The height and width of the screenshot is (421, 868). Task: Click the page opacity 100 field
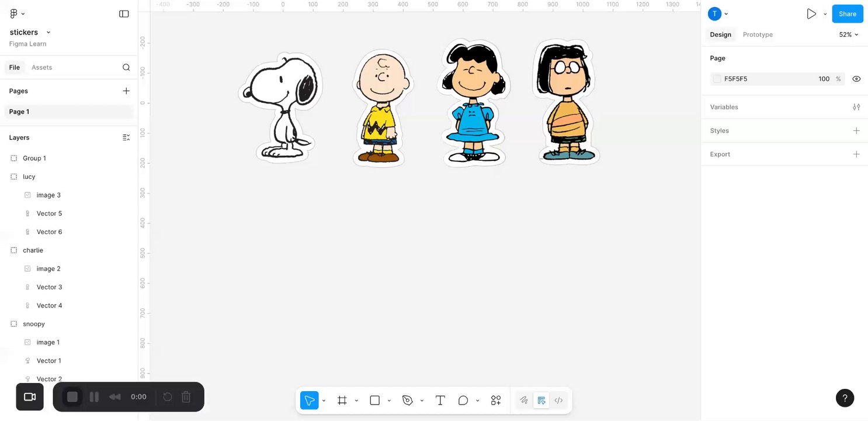(x=824, y=79)
